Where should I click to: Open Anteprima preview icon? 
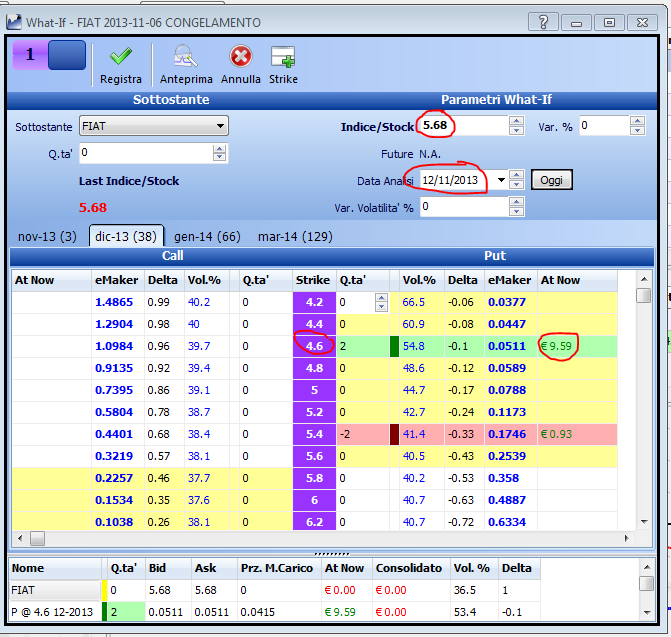pyautogui.click(x=186, y=56)
